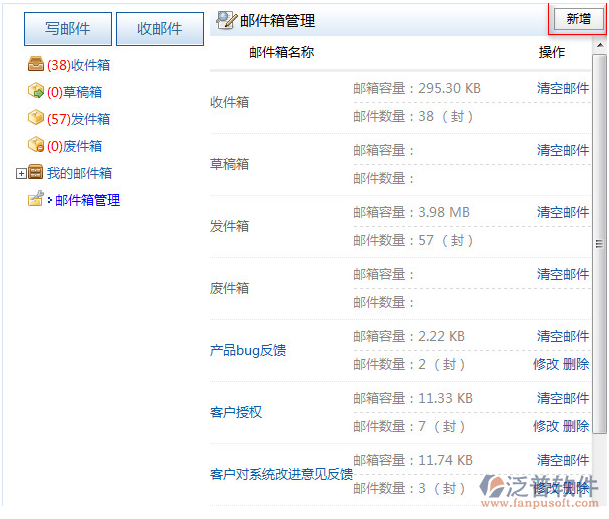Click the 废件箱 name in the table
This screenshot has height=519, width=609.
229,289
